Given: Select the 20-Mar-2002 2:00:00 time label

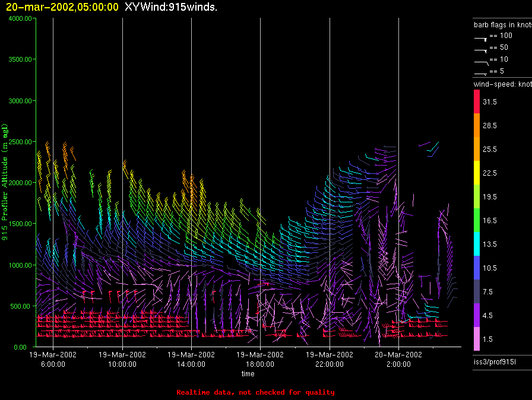Looking at the screenshot, I should 398,358.
